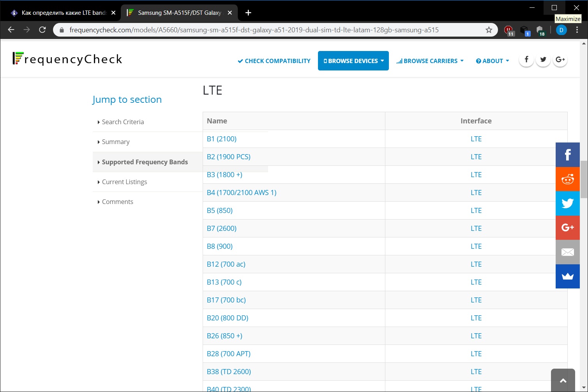Open B7 (2600) band link
588x392 pixels.
pyautogui.click(x=222, y=229)
